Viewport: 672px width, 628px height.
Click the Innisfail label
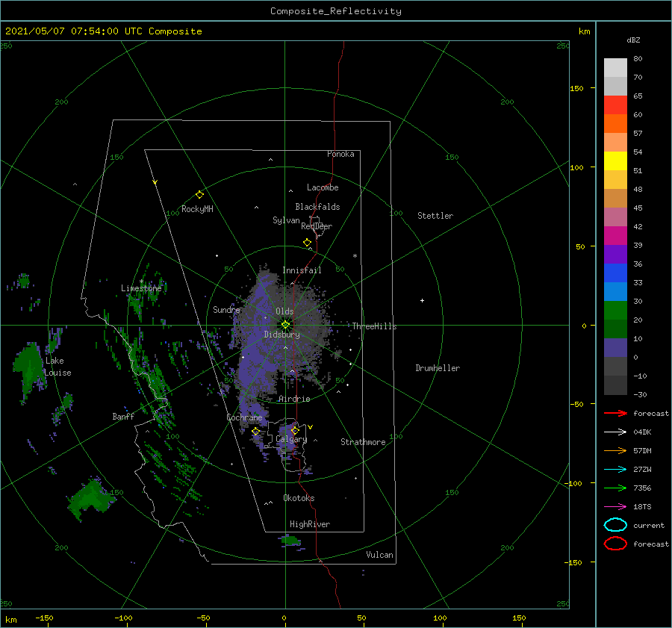pos(302,270)
